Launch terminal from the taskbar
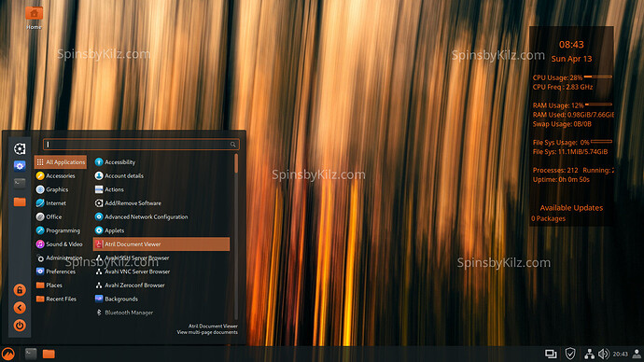Image resolution: width=644 pixels, height=362 pixels. pyautogui.click(x=31, y=354)
